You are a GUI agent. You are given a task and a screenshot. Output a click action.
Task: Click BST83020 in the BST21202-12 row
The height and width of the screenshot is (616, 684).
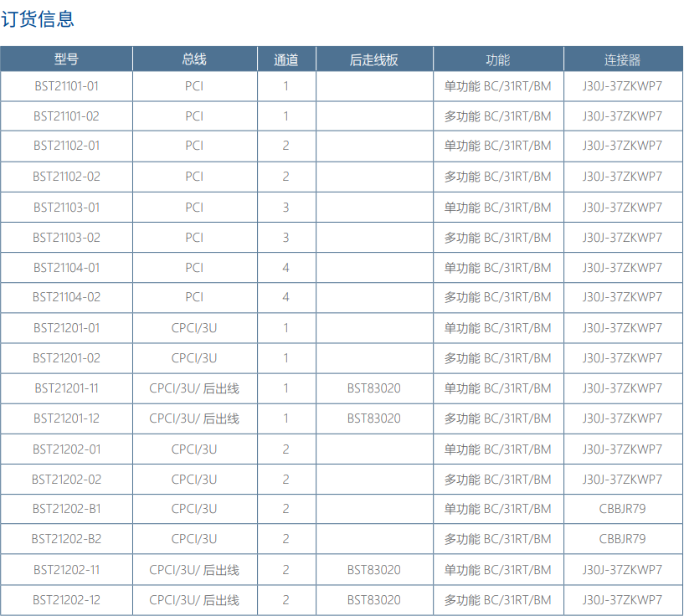click(374, 600)
